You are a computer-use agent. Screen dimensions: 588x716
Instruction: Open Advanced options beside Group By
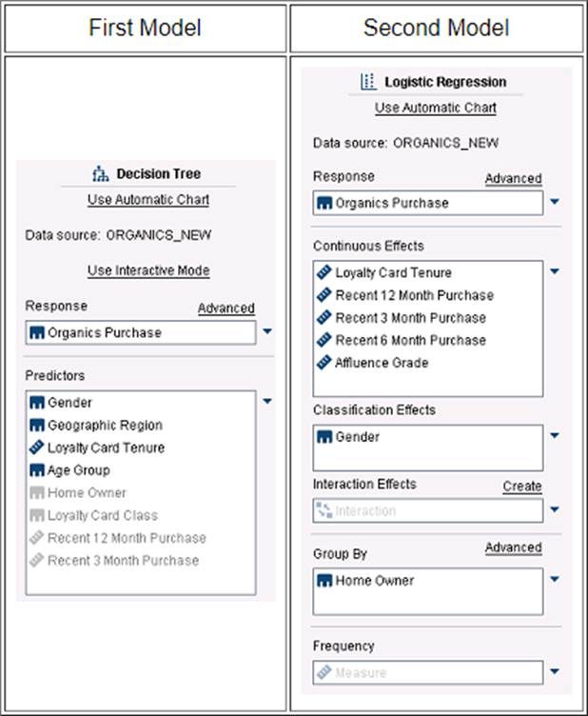513,547
